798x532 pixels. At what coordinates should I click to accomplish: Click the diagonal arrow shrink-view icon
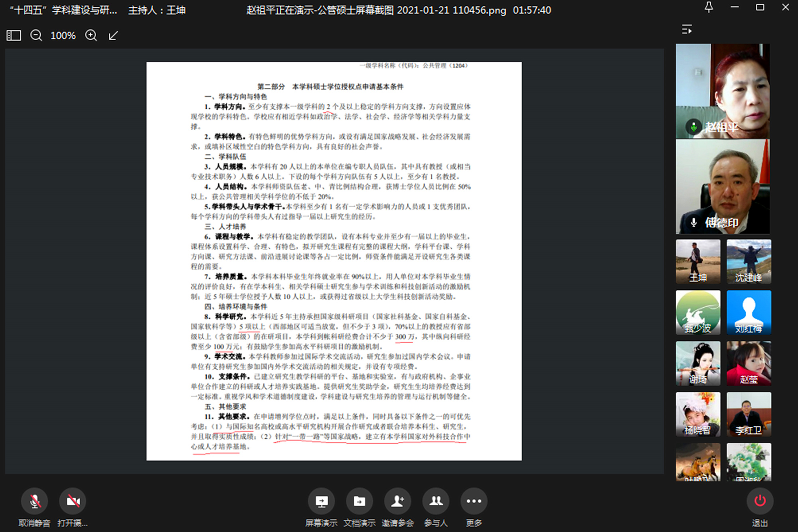(113, 36)
